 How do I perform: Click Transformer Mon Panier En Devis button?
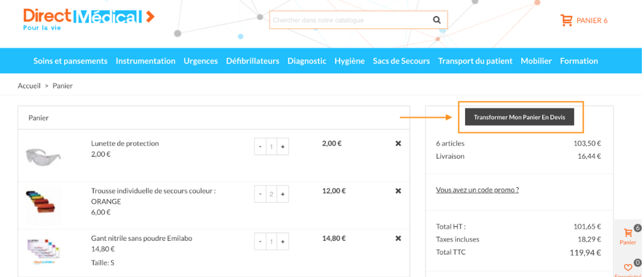[520, 117]
